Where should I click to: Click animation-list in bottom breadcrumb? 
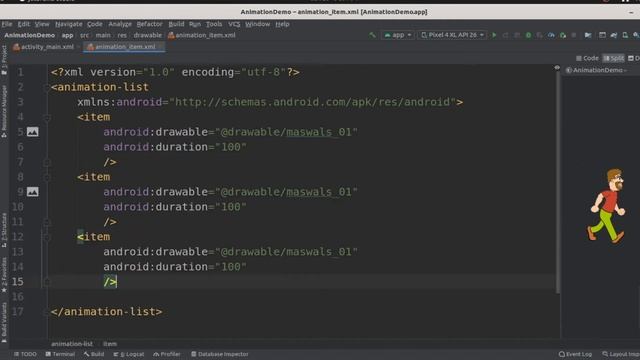click(x=72, y=344)
